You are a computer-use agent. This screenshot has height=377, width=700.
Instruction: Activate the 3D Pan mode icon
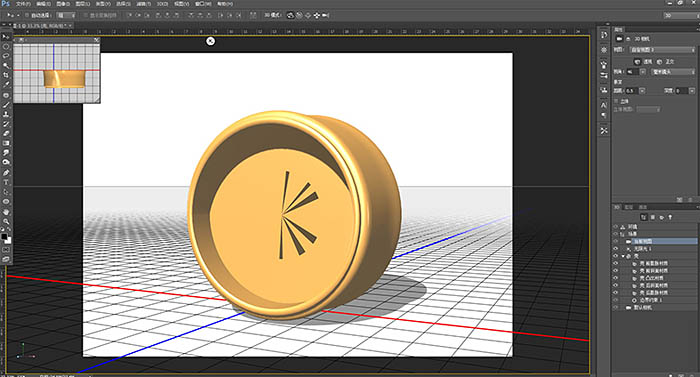[308, 15]
